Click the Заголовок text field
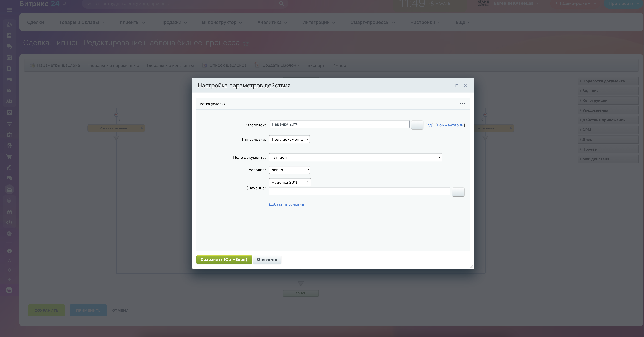The width and height of the screenshot is (644, 337). (339, 124)
